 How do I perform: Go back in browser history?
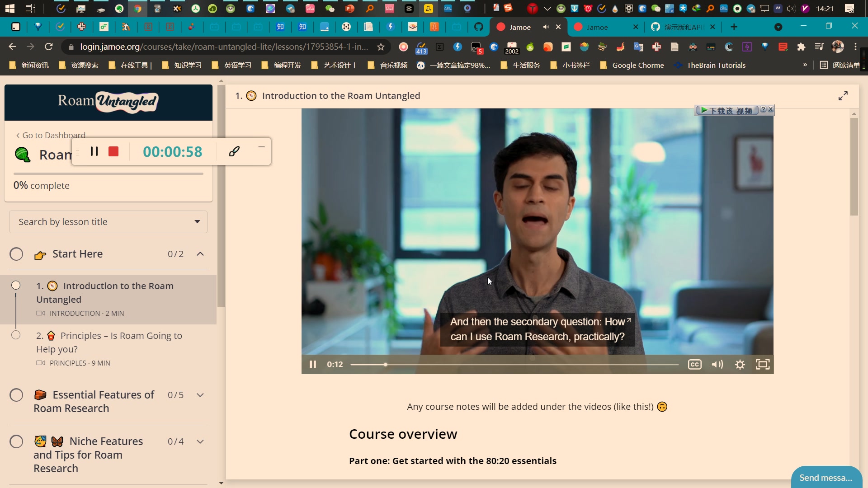tap(12, 47)
